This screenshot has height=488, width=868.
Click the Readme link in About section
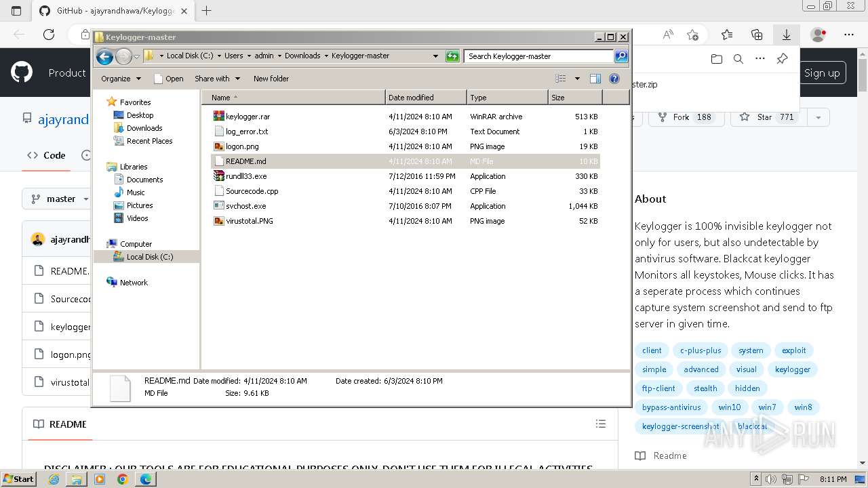(x=662, y=455)
